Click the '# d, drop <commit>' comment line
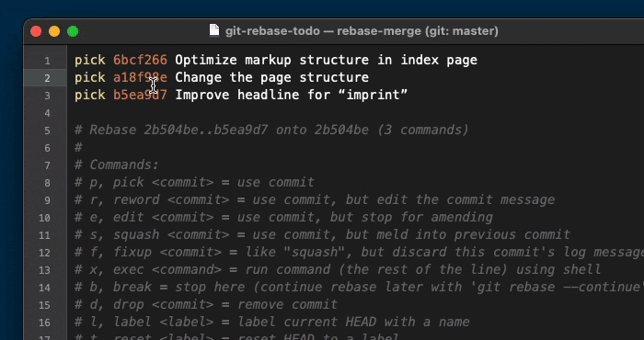Image resolution: width=644 pixels, height=340 pixels. click(206, 304)
